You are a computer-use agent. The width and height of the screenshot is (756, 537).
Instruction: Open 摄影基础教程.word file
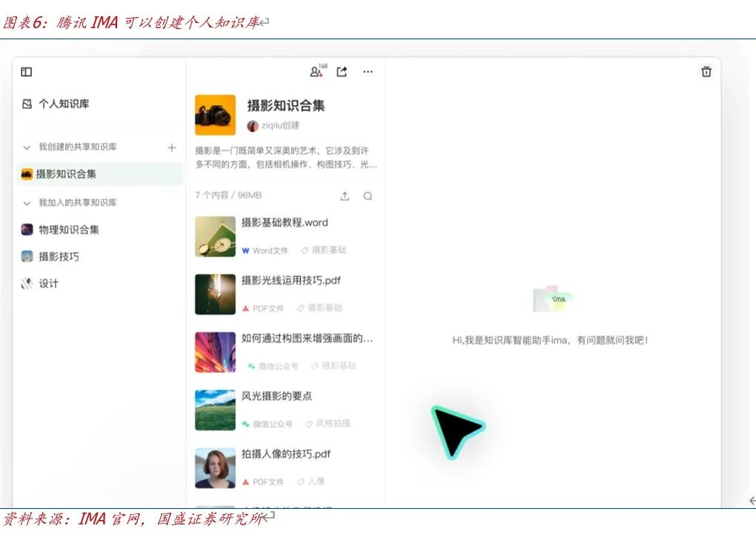click(284, 223)
